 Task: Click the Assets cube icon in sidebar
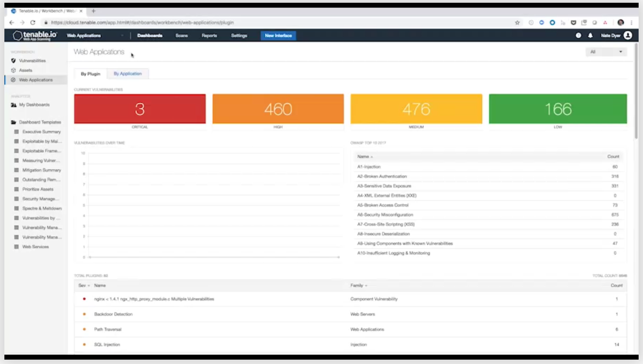point(13,70)
